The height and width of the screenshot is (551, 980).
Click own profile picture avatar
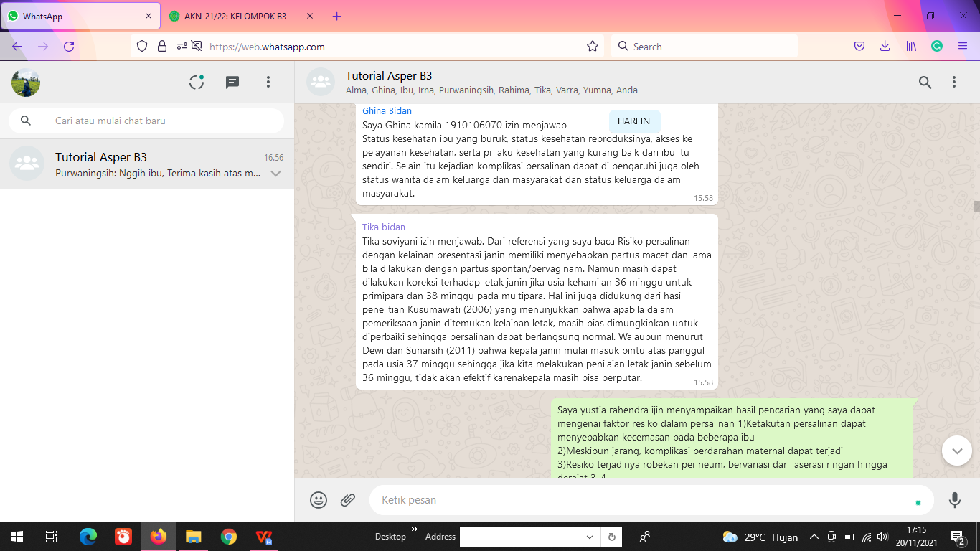coord(26,83)
